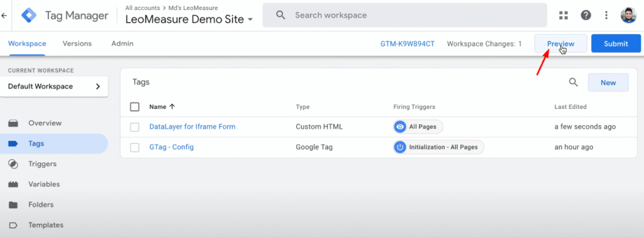
Task: Click the Variables brick icon in the sidebar
Action: click(x=13, y=184)
